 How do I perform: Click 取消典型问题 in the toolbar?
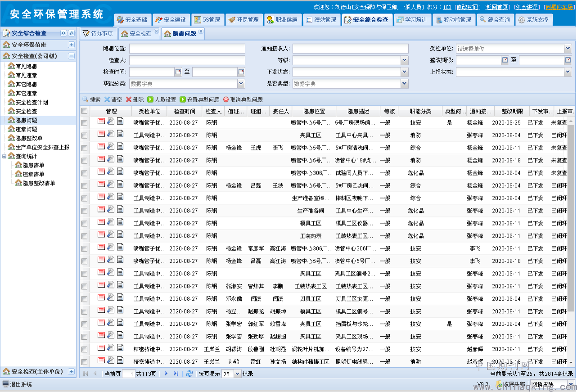coord(243,99)
